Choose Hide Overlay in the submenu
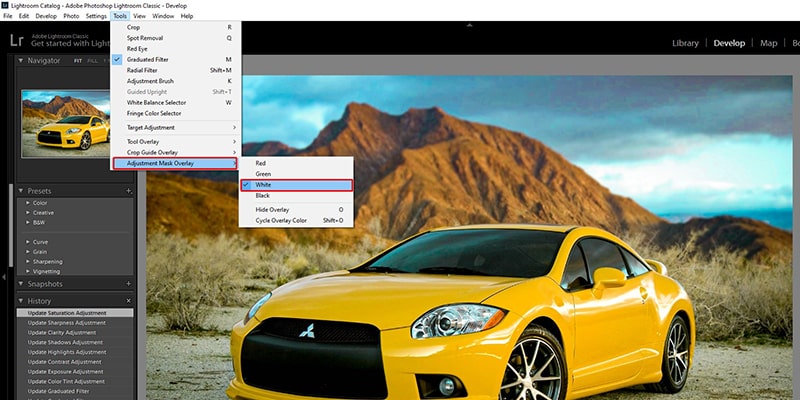Image resolution: width=800 pixels, height=400 pixels. click(x=296, y=210)
